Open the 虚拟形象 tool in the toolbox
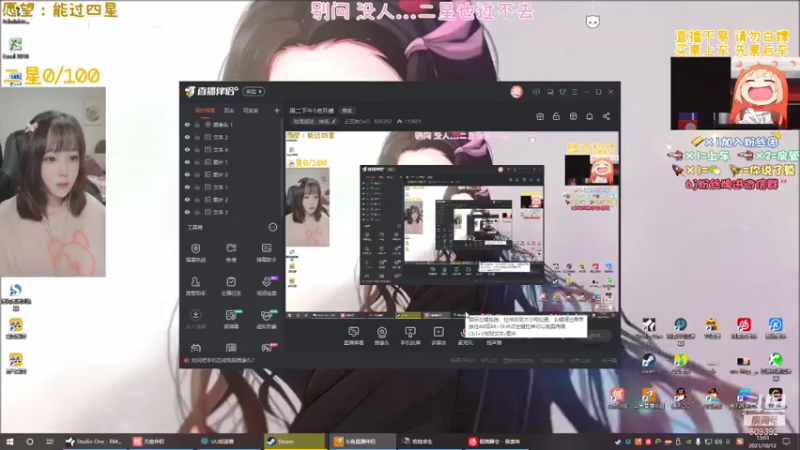Image resolution: width=800 pixels, height=450 pixels. click(266, 319)
